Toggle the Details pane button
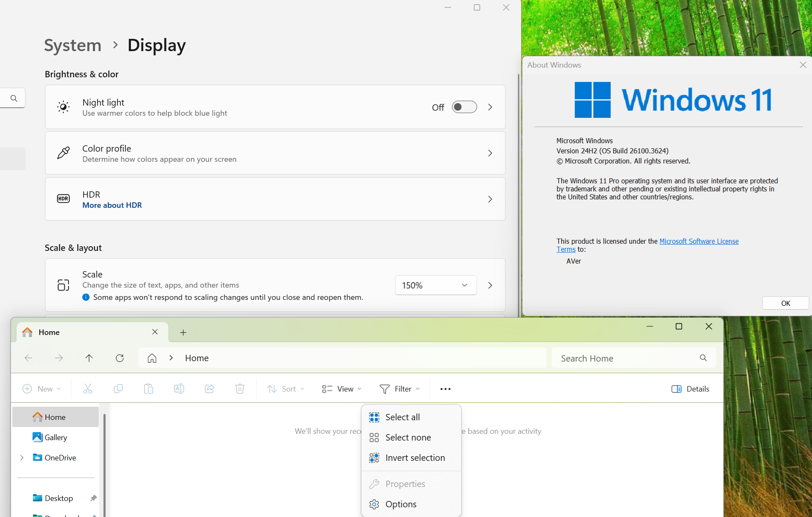 (x=690, y=389)
